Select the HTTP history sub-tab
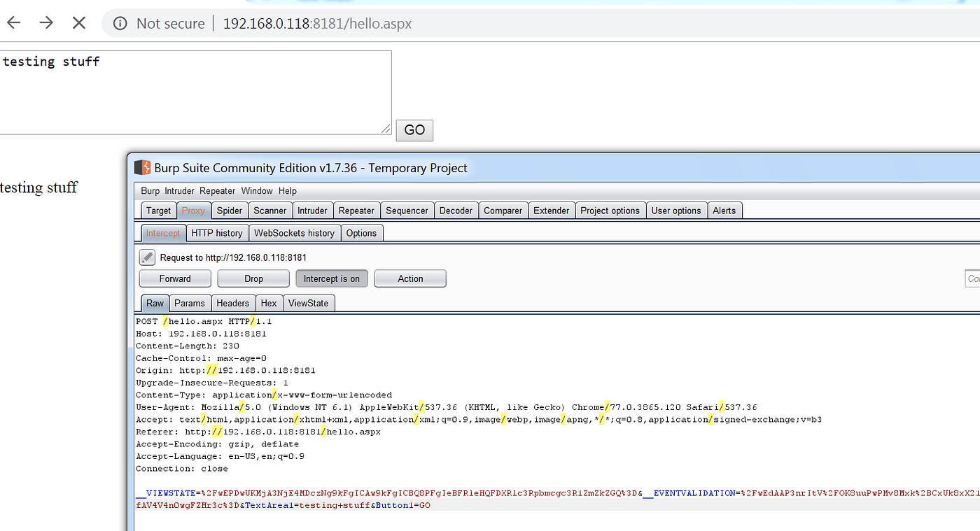Viewport: 980px width, 531px height. click(217, 233)
